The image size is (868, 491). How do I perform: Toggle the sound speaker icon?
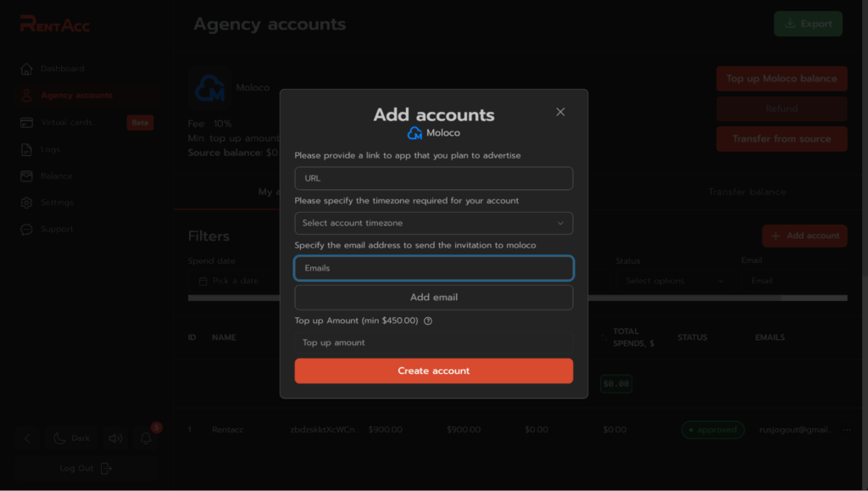click(115, 438)
